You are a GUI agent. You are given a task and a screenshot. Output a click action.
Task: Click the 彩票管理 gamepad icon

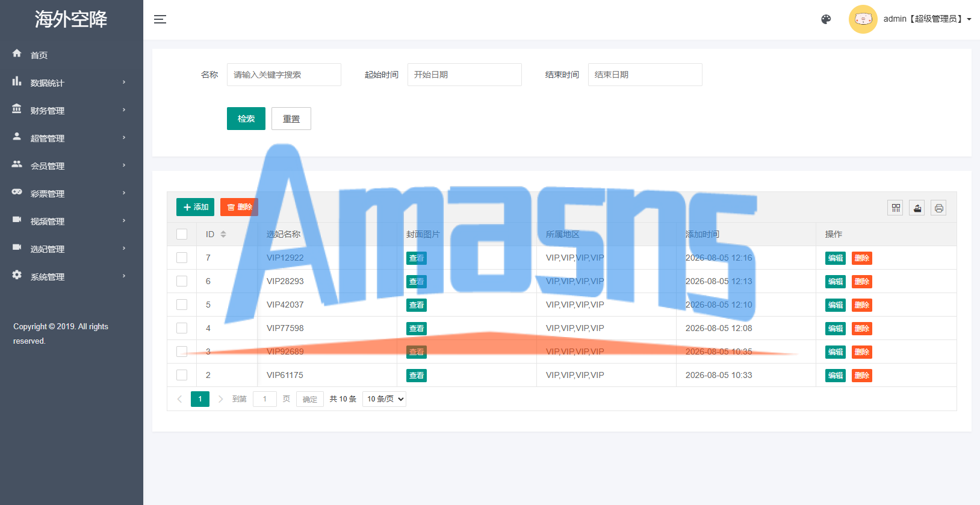[x=17, y=192]
